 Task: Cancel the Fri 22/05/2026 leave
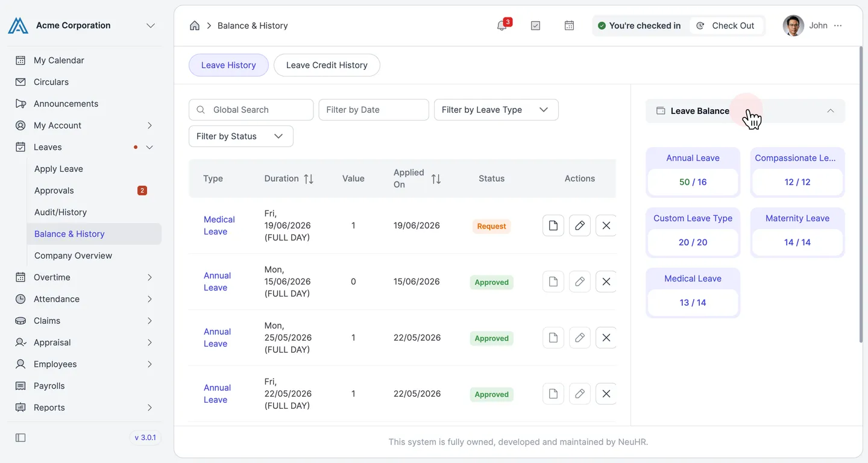pos(606,394)
